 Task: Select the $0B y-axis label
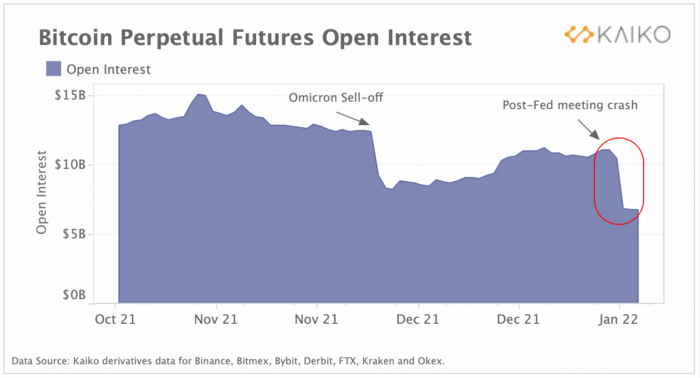[x=74, y=295]
